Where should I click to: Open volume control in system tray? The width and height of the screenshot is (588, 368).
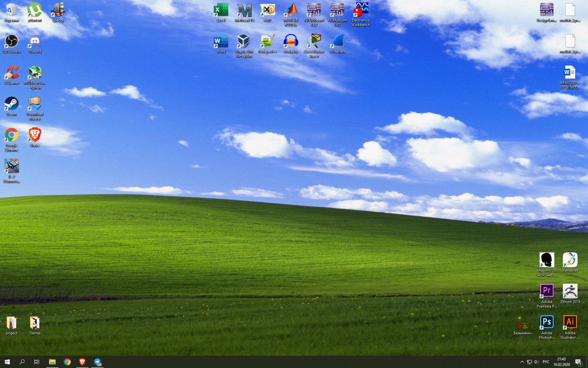(537, 362)
